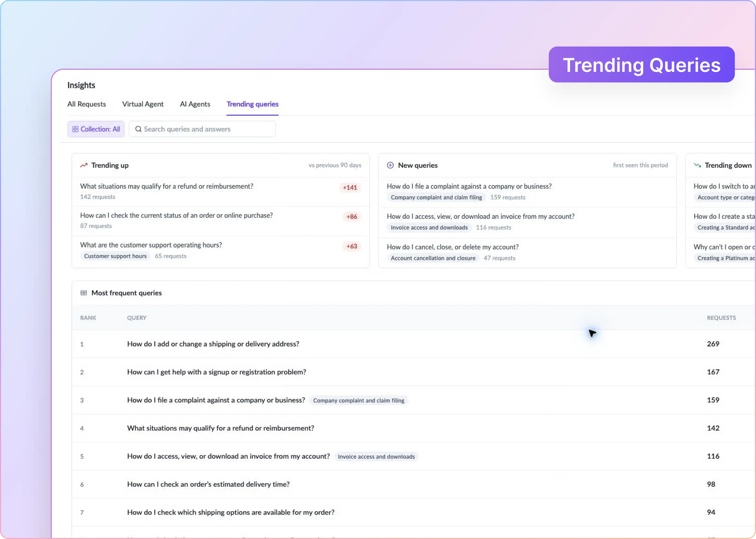Click the Trending down arrow icon

pos(697,165)
